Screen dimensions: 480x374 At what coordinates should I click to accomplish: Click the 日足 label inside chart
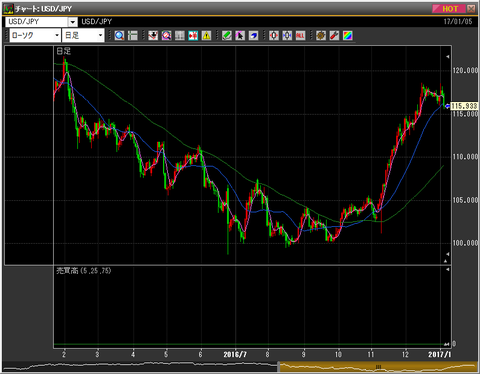63,51
